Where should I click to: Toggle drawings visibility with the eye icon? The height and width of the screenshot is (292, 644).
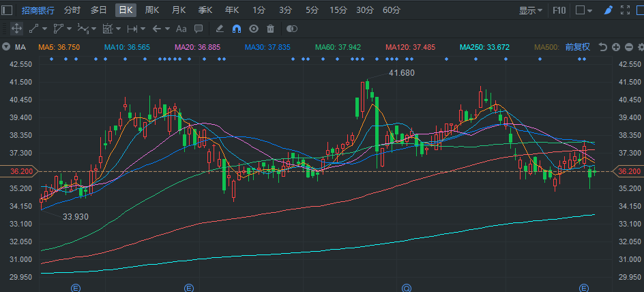click(254, 29)
